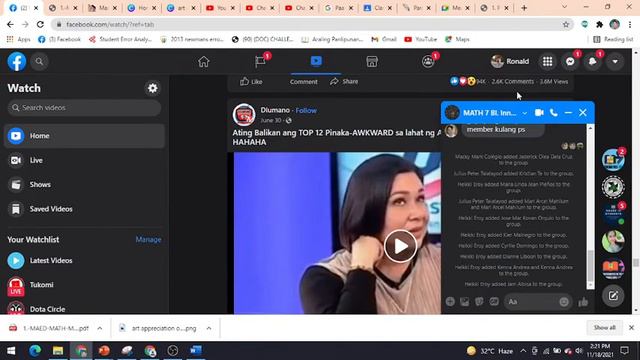This screenshot has width=640, height=360.
Task: Open the Marketplace store icon
Action: (372, 62)
